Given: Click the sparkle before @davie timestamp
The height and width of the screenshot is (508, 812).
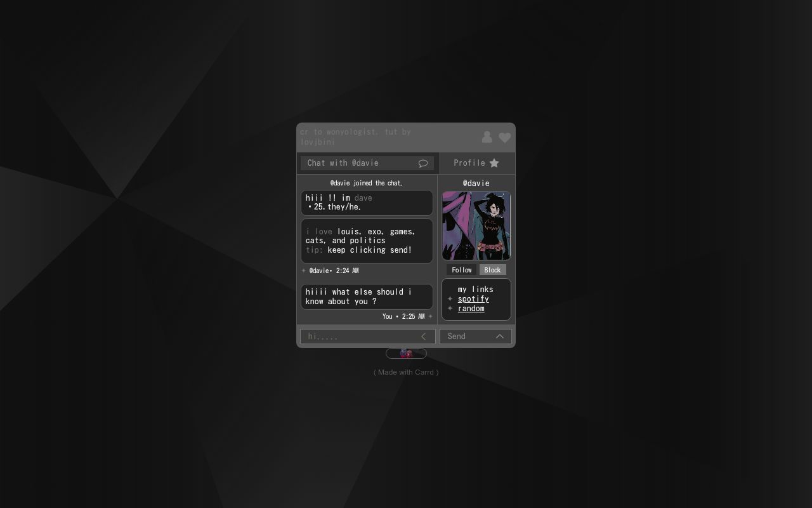Looking at the screenshot, I should coord(304,271).
